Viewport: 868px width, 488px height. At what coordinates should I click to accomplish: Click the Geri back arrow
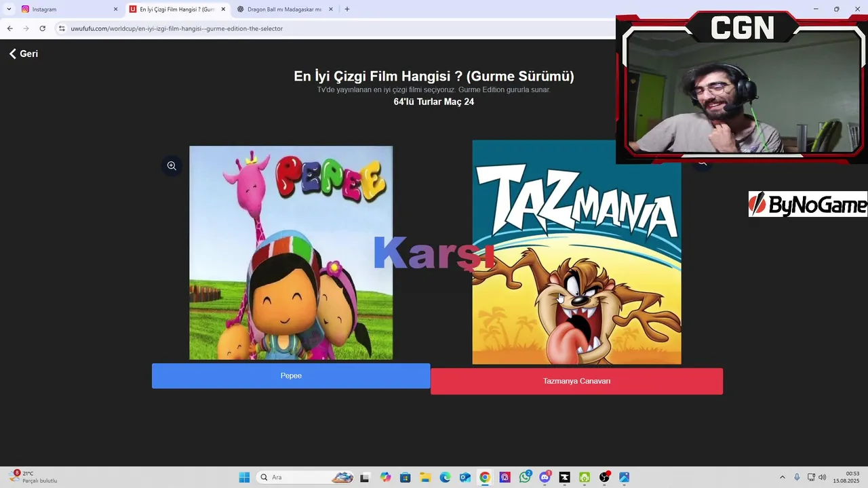(23, 54)
